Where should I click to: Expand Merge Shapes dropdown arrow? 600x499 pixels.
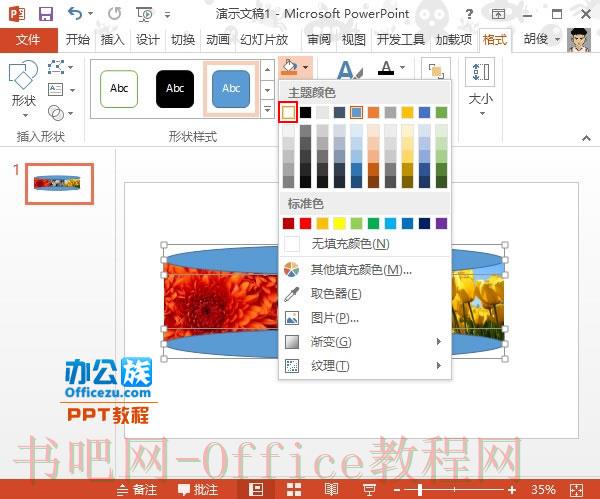[x=70, y=113]
